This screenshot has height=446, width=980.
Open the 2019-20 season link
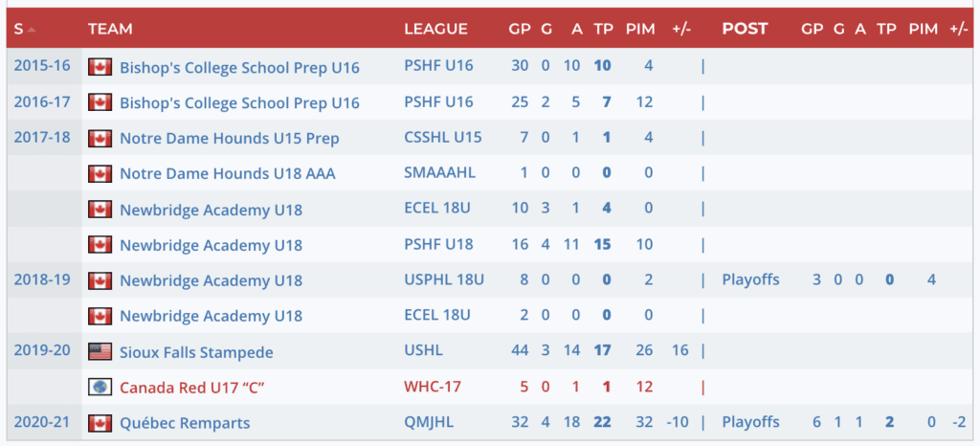[x=42, y=350]
